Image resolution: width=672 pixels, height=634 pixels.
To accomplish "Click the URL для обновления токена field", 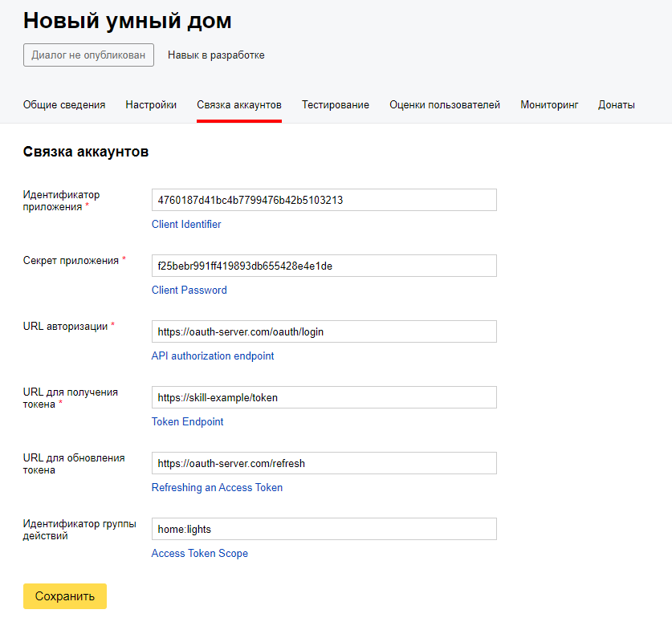I will [324, 463].
